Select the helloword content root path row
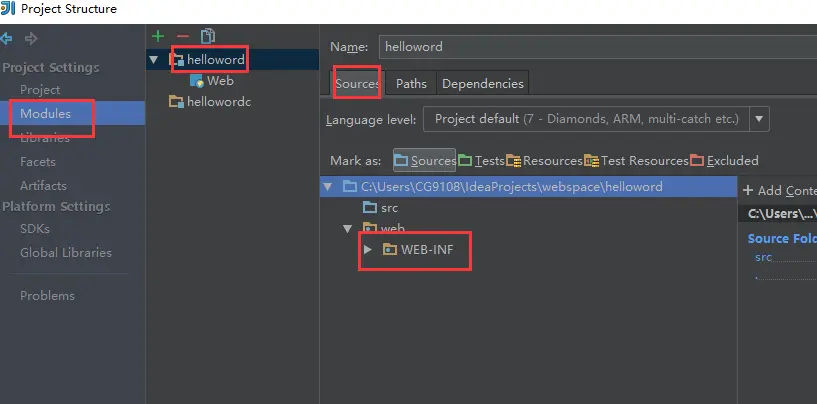Image resolution: width=817 pixels, height=404 pixels. [x=528, y=187]
